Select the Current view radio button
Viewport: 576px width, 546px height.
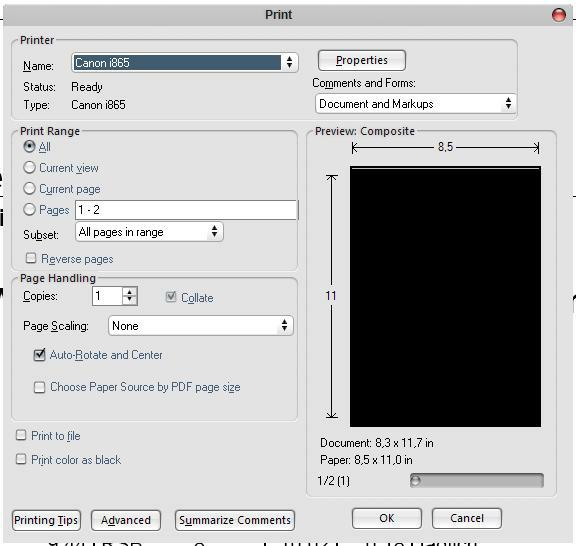29,168
